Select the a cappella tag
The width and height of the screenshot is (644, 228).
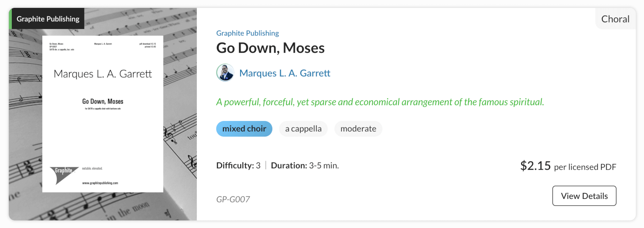point(303,129)
